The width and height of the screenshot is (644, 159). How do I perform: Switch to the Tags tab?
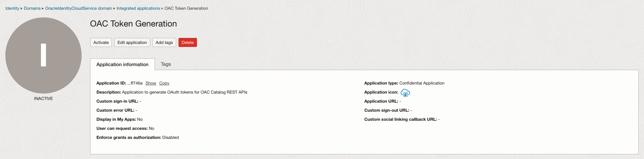[x=166, y=64]
